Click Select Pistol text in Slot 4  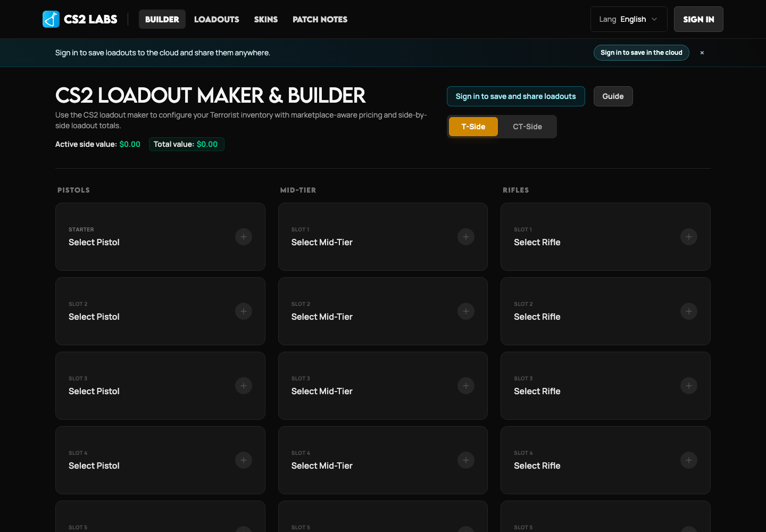(94, 465)
